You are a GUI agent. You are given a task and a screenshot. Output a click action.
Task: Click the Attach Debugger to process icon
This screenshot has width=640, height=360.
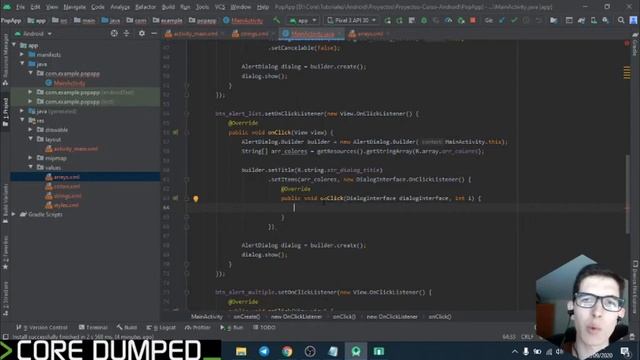tap(461, 20)
